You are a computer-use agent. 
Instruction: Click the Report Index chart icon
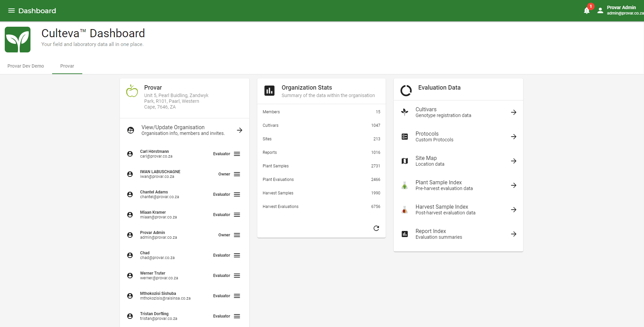[x=405, y=234]
